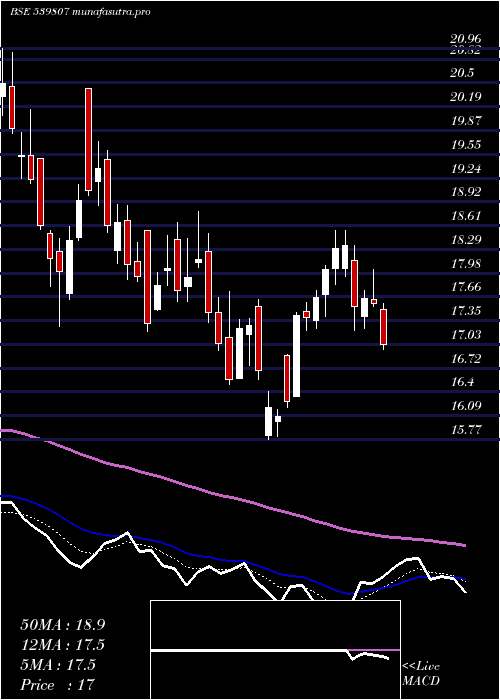The height and width of the screenshot is (700, 500).
Task: Click the 18.92 price level label
Action: coord(466,192)
